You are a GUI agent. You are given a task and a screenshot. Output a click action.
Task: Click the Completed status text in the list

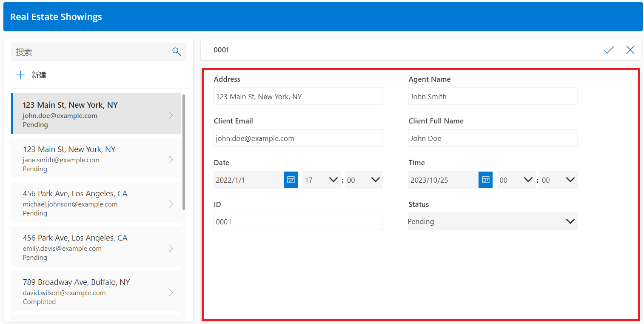point(39,302)
